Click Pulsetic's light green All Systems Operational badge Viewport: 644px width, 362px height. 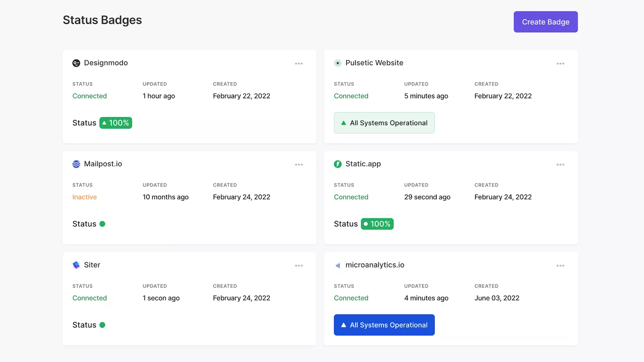point(384,123)
